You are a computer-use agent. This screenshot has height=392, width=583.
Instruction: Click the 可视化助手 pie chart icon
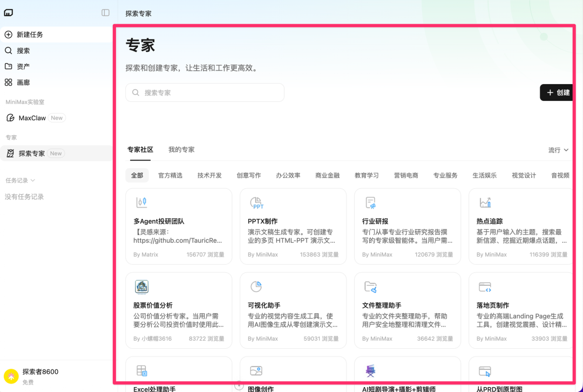tap(257, 286)
